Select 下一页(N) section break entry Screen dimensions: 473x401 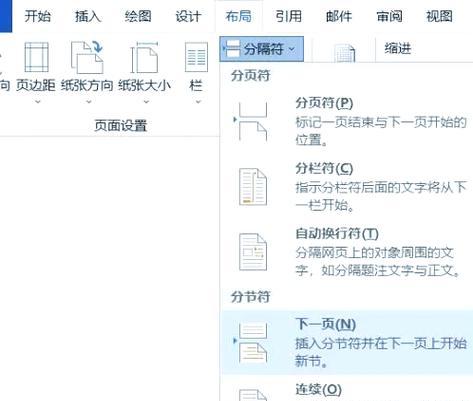coord(347,342)
